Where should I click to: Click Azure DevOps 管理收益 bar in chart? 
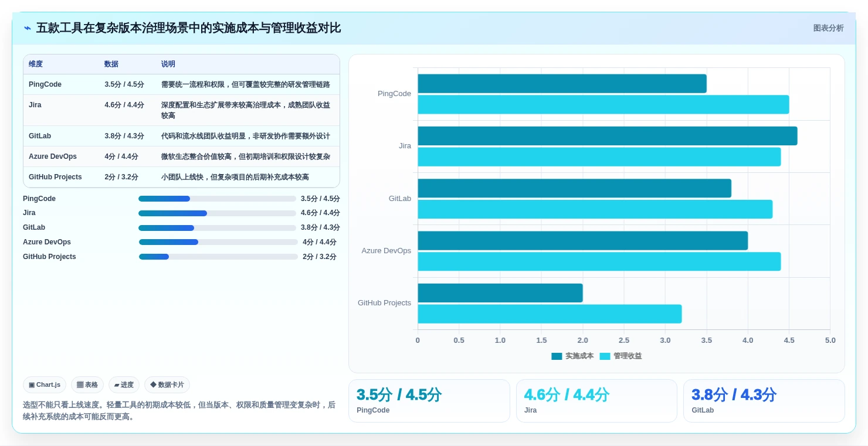[x=599, y=261]
